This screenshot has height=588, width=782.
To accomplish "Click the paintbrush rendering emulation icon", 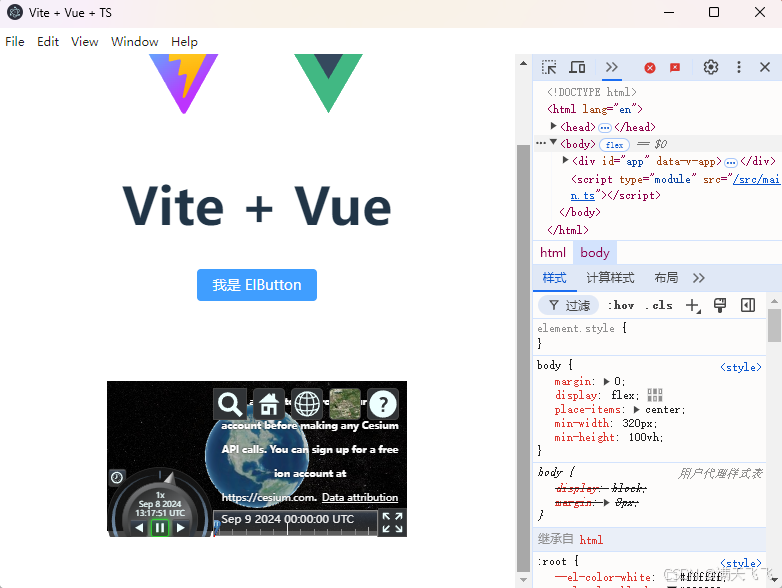I will (720, 305).
